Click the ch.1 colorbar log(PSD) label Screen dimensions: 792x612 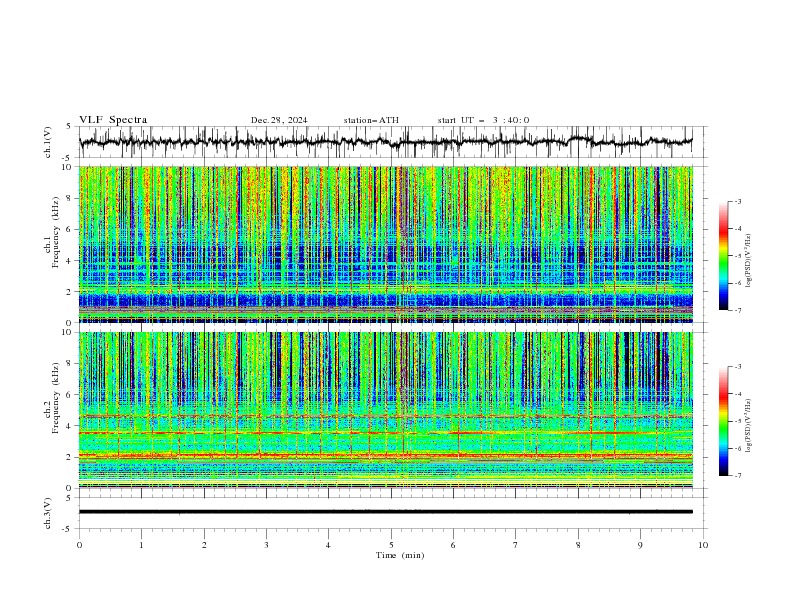[x=749, y=261]
